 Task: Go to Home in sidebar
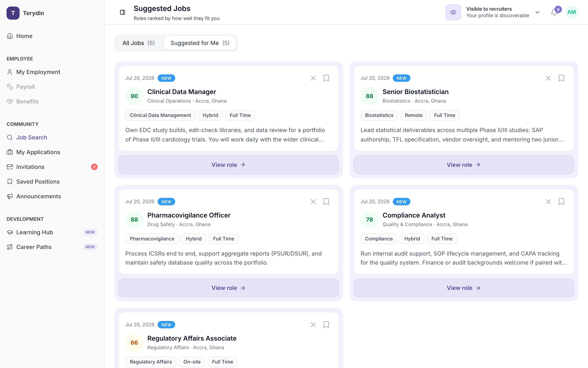click(52, 36)
